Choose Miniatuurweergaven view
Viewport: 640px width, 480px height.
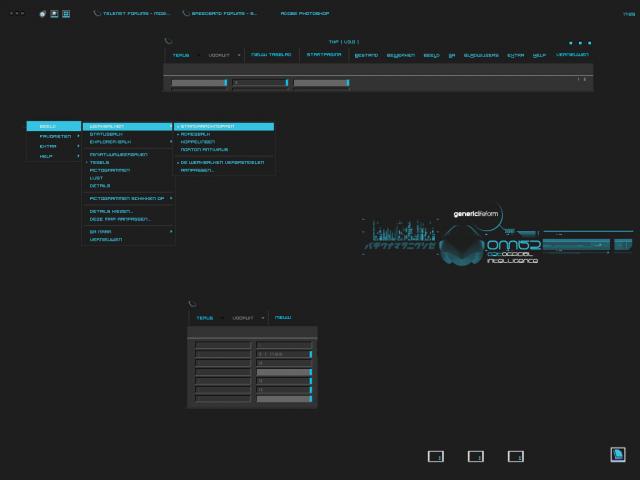[x=128, y=155]
